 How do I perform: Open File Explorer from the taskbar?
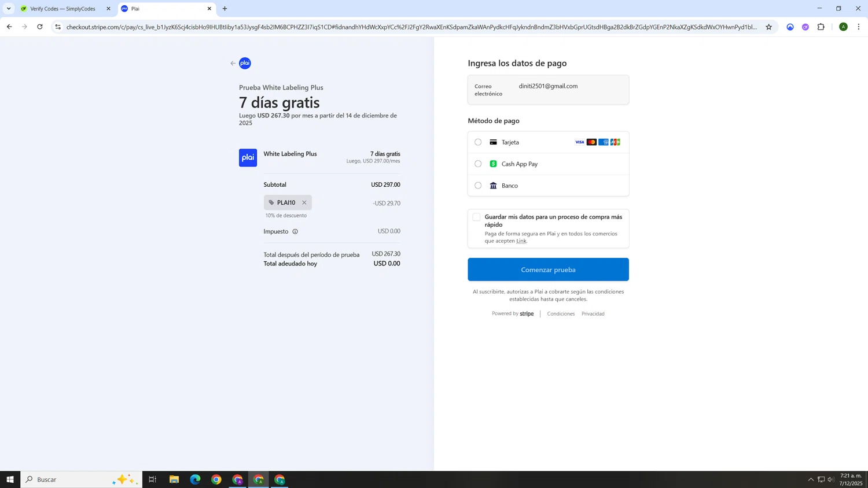pyautogui.click(x=174, y=479)
